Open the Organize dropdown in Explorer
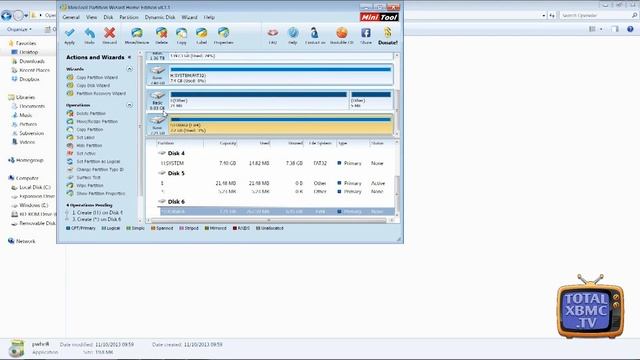 pos(19,29)
